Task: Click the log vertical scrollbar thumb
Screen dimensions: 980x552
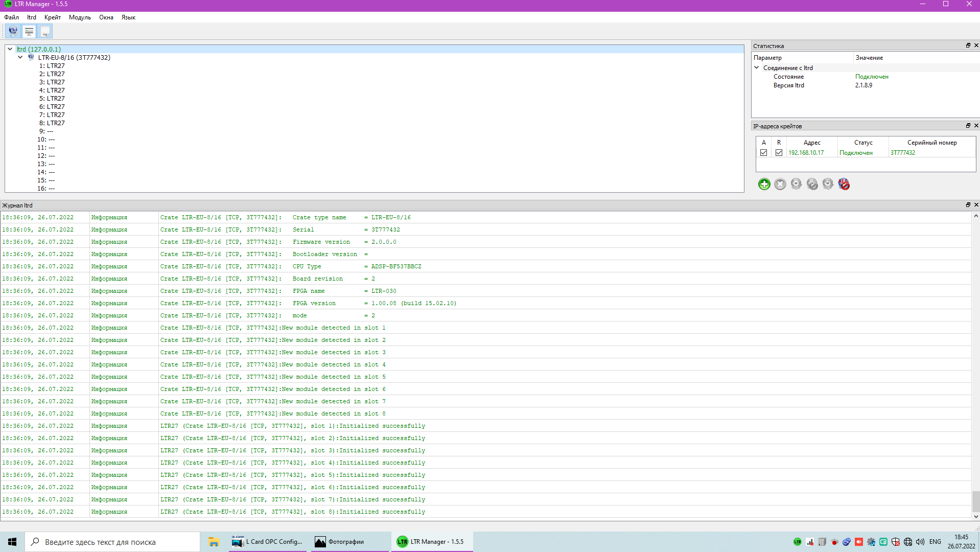Action: pyautogui.click(x=976, y=501)
